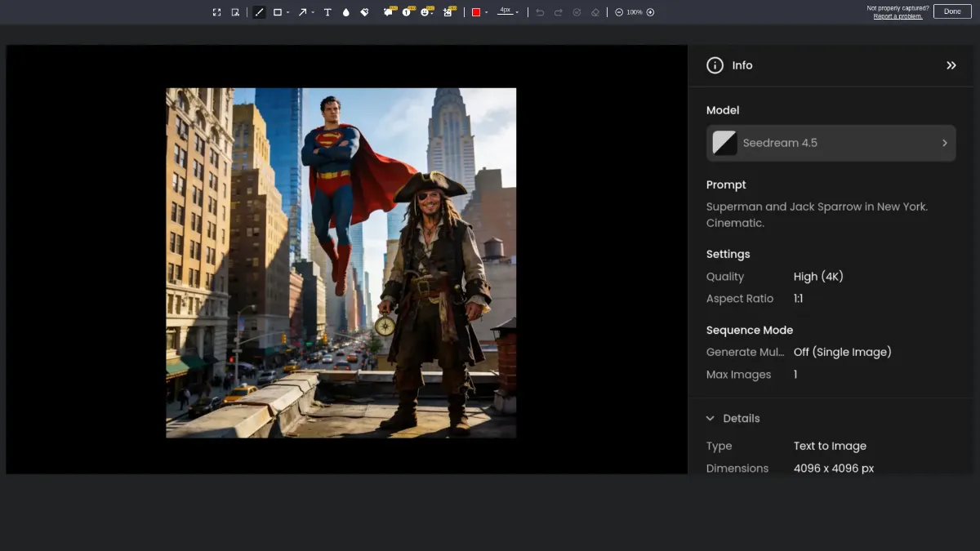
Task: Click the zoom in plus button
Action: [x=650, y=12]
